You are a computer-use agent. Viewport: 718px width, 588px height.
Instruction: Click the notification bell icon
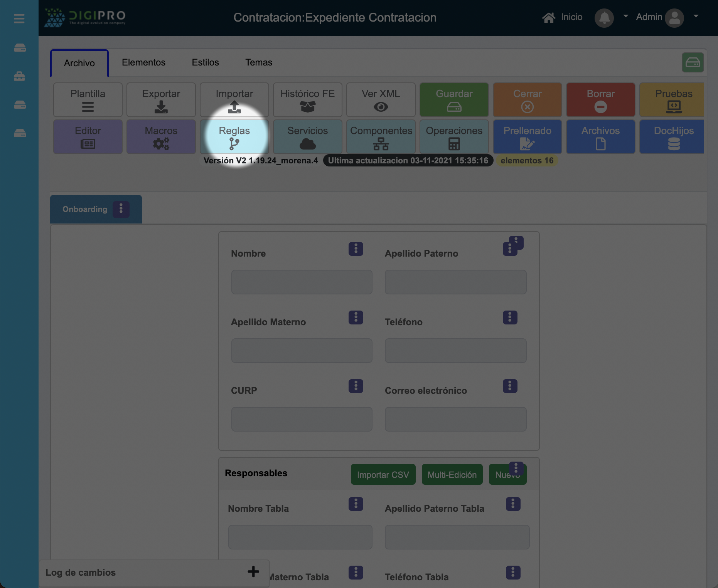[x=604, y=18]
